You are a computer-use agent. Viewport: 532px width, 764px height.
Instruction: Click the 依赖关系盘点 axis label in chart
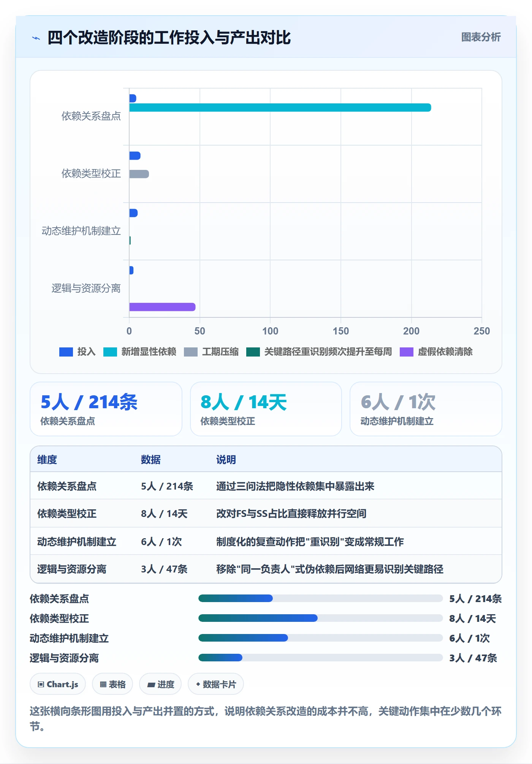point(91,116)
